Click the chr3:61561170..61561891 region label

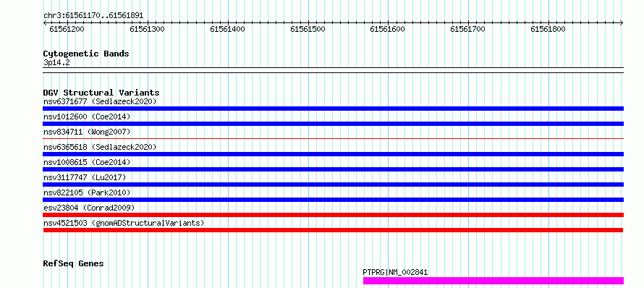click(x=93, y=16)
